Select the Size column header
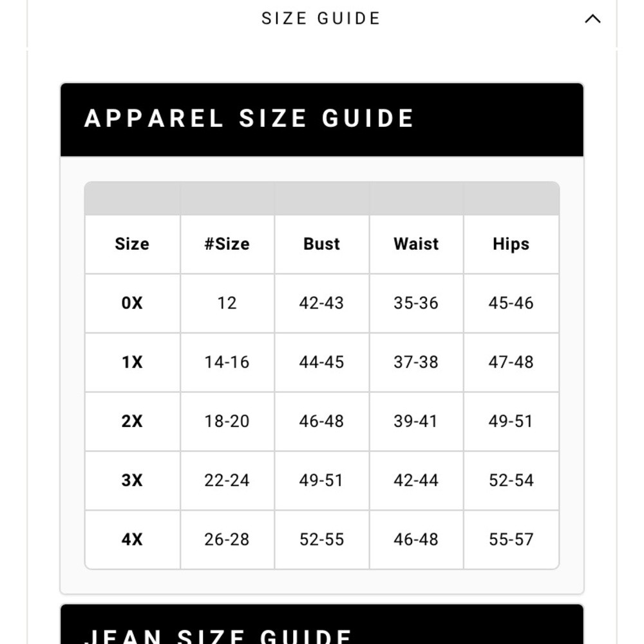 pyautogui.click(x=132, y=244)
